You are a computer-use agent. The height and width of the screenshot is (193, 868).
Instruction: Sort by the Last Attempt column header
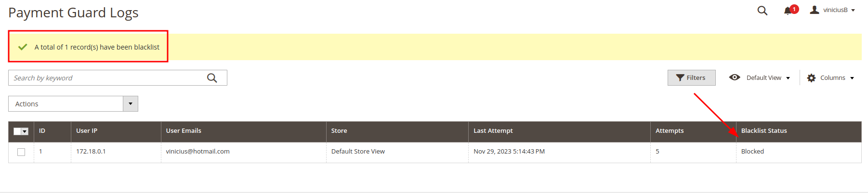click(x=493, y=131)
